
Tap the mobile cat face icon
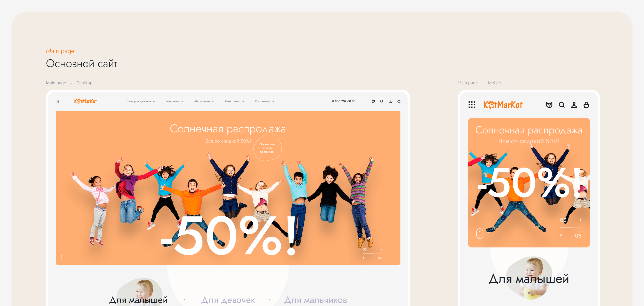point(549,105)
